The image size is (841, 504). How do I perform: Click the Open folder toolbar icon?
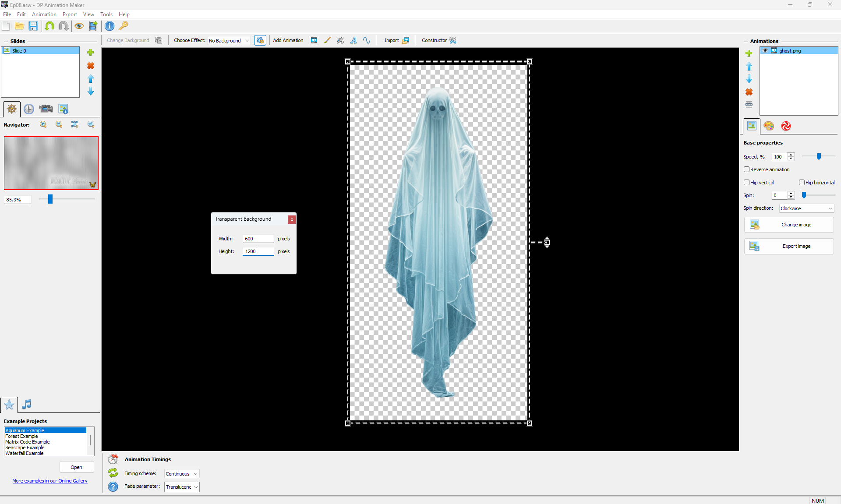point(19,26)
